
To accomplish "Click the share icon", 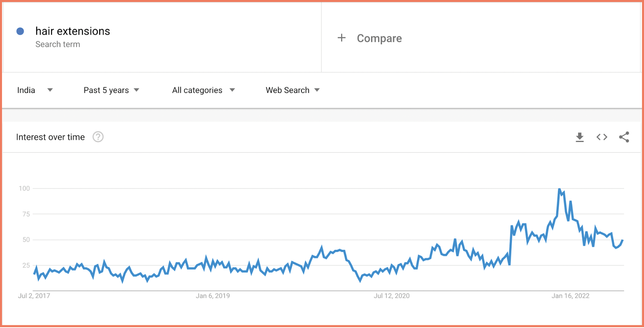I will (x=624, y=137).
